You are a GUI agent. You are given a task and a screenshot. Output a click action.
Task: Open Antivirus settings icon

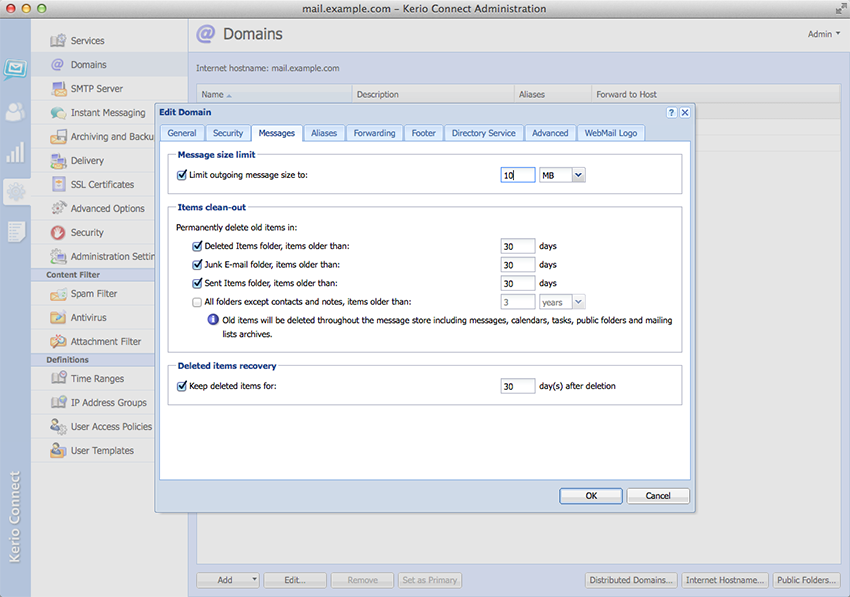57,318
